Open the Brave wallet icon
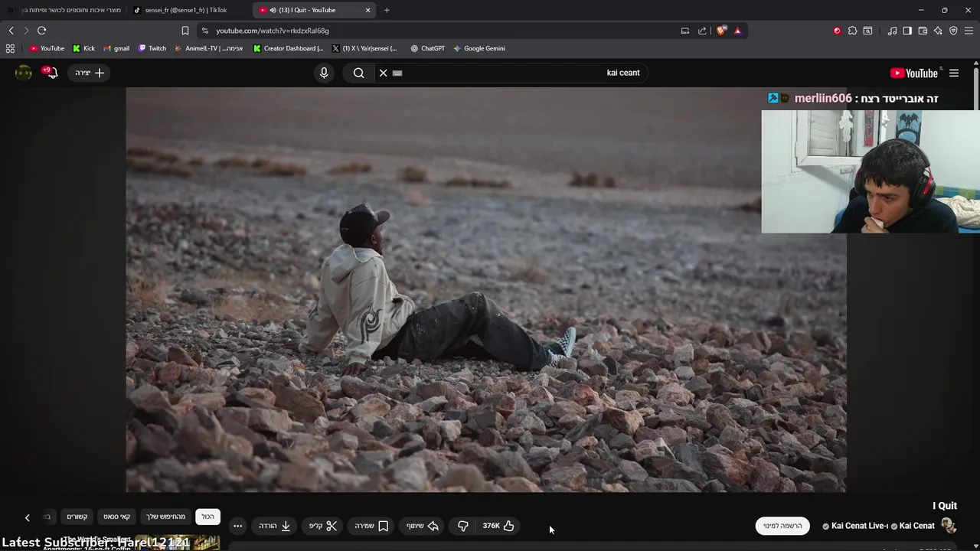Screen dimensions: 980x551 point(923,31)
